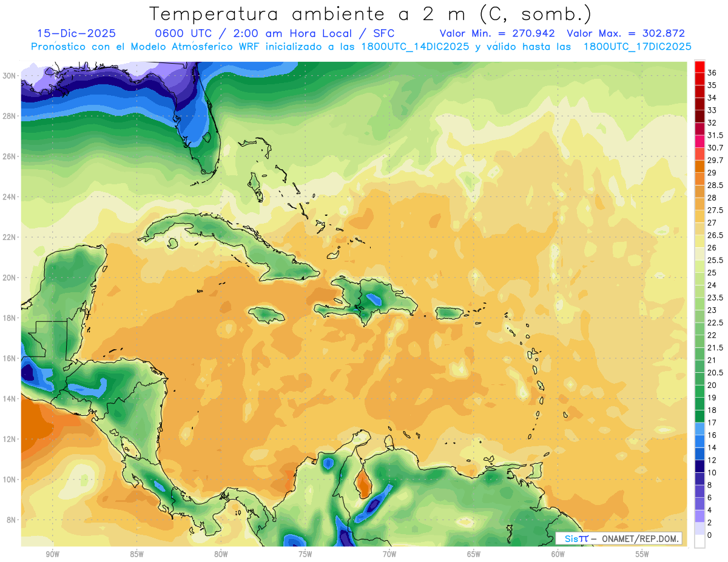The image size is (728, 562).
Task: Click the longitude label '85W'
Action: click(136, 555)
